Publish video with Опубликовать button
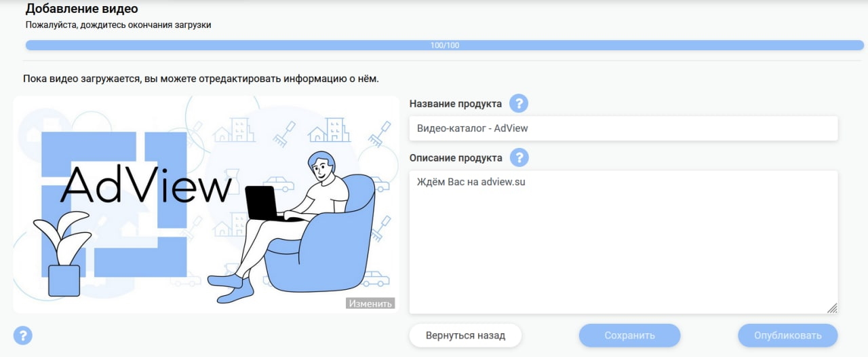 788,335
